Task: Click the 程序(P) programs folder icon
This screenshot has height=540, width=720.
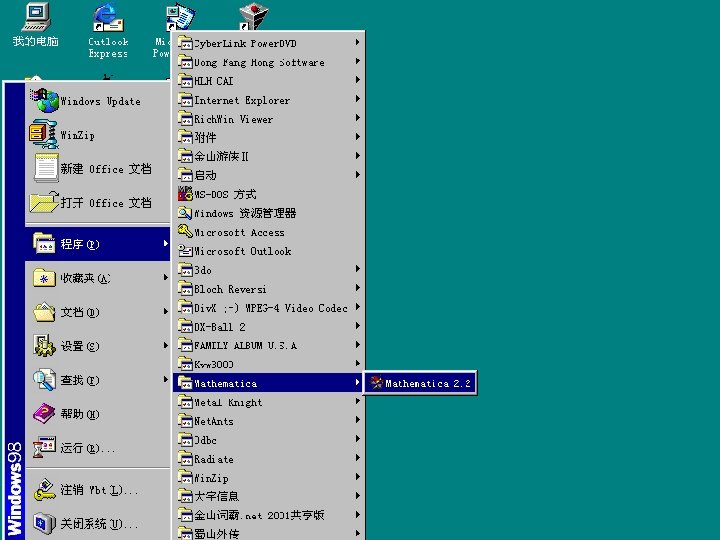Action: click(45, 243)
